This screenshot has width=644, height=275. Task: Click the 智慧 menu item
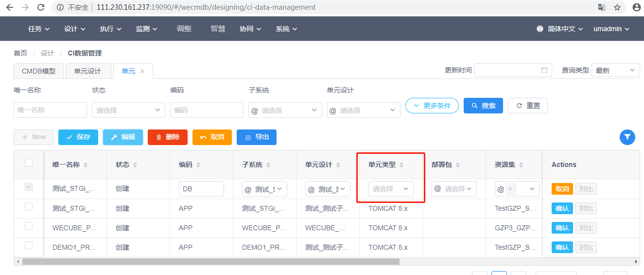point(218,29)
